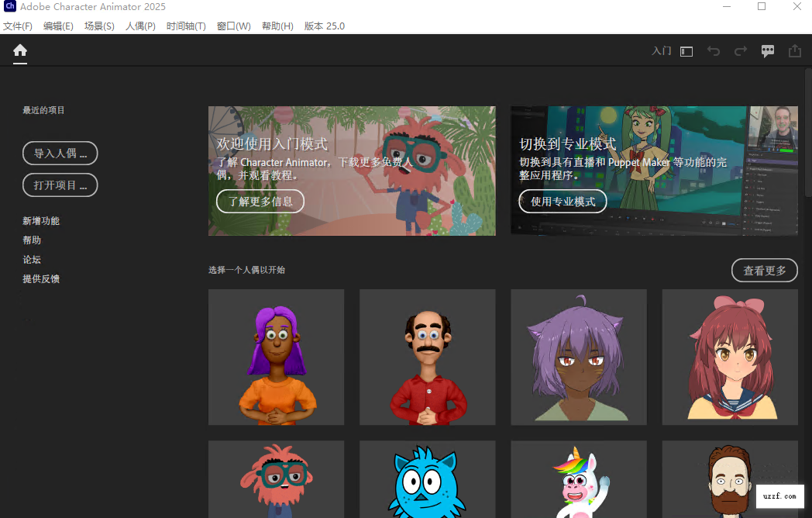Click the Redo arrow icon
Image resolution: width=812 pixels, height=518 pixels.
(740, 50)
